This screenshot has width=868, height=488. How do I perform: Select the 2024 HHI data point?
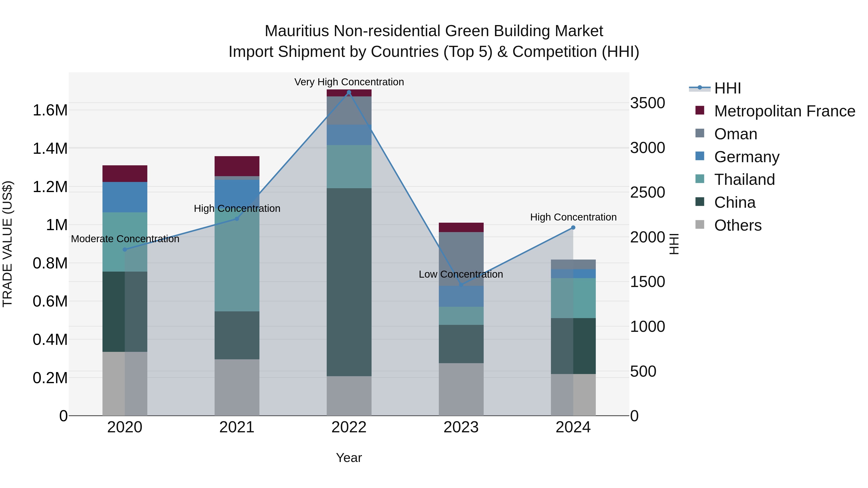coord(573,228)
